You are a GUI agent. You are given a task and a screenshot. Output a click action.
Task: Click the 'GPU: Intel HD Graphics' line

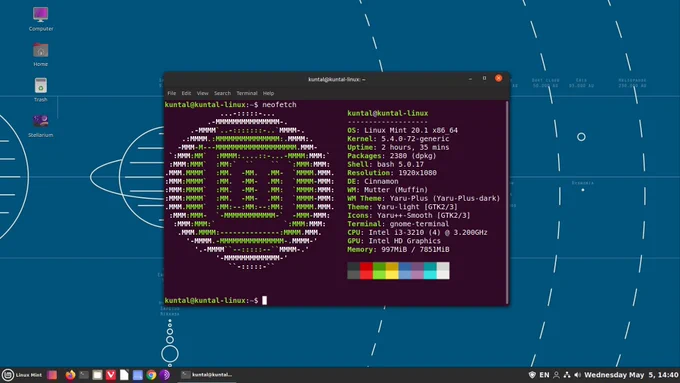click(394, 241)
